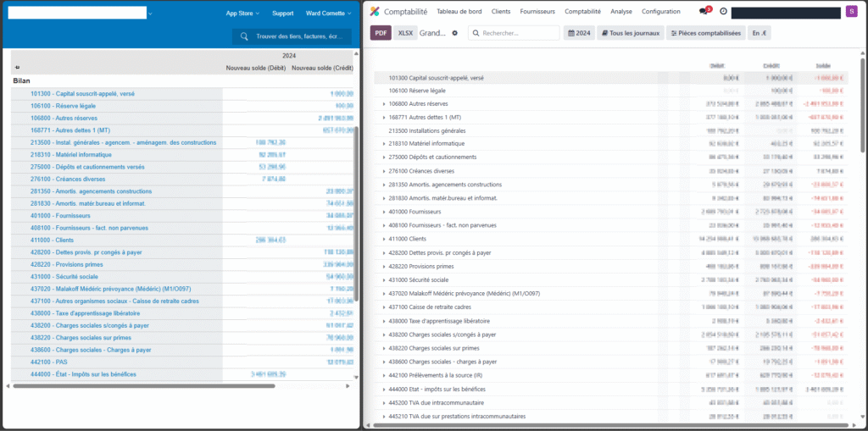868x431 pixels.
Task: Expand account 106800 Autres réserves row
Action: pyautogui.click(x=384, y=104)
